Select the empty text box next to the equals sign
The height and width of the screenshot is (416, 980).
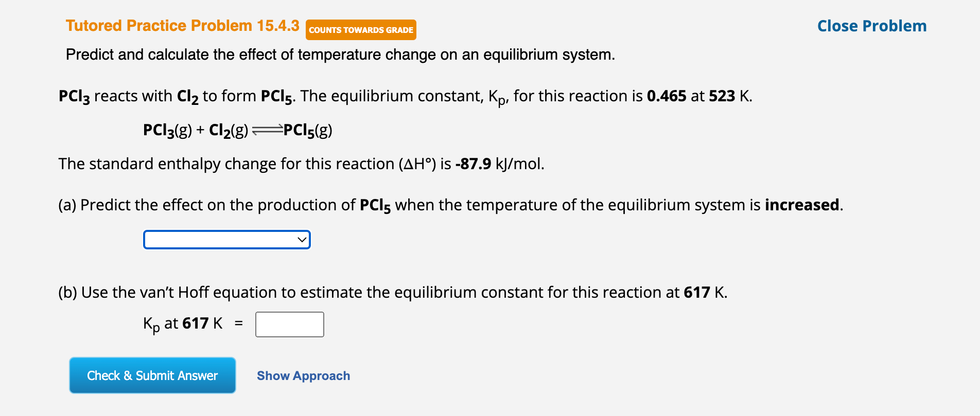(x=289, y=324)
